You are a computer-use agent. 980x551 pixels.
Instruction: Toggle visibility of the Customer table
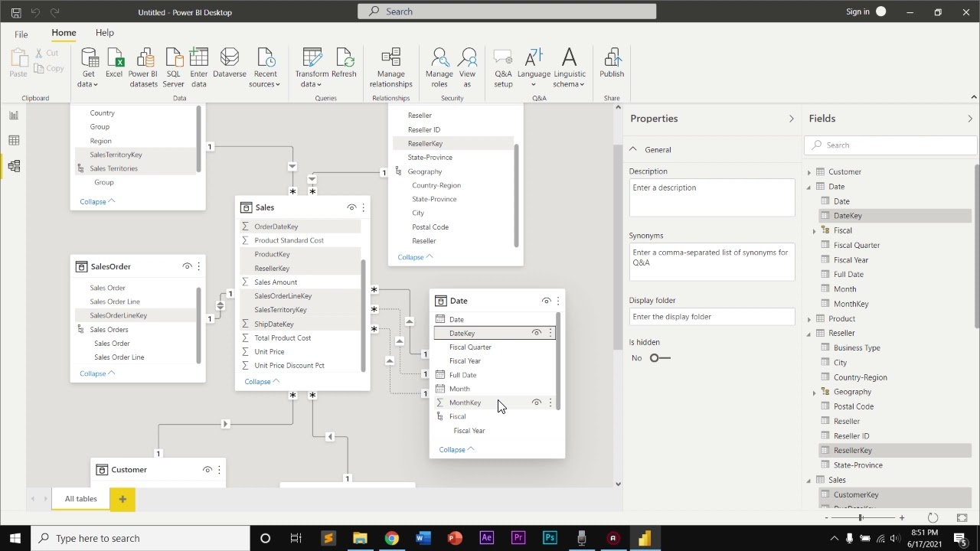click(x=207, y=470)
